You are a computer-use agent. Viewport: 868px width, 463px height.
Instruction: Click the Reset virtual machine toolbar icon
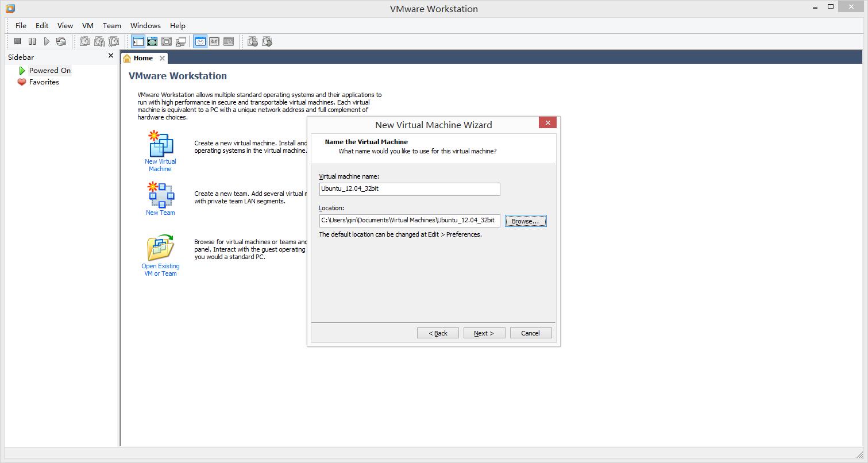(61, 41)
